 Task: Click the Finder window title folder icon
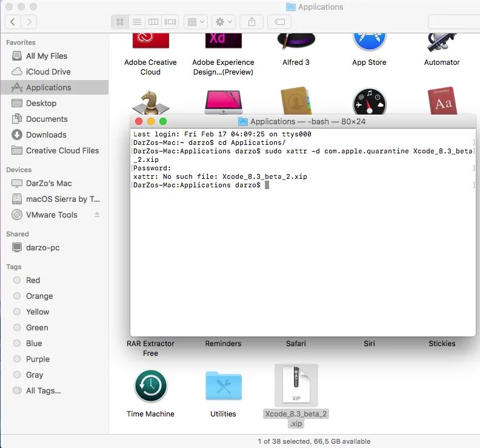pyautogui.click(x=290, y=7)
